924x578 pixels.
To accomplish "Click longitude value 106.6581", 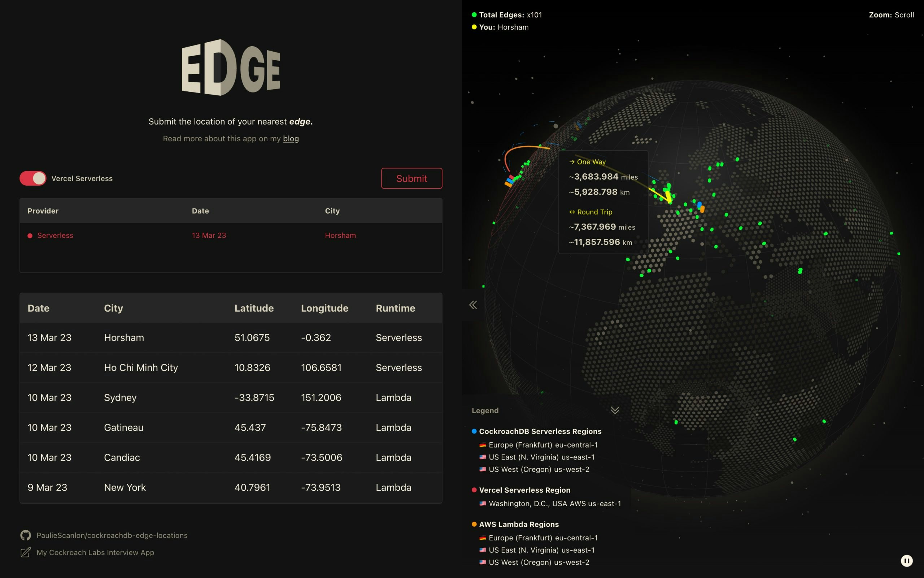I will (x=321, y=367).
